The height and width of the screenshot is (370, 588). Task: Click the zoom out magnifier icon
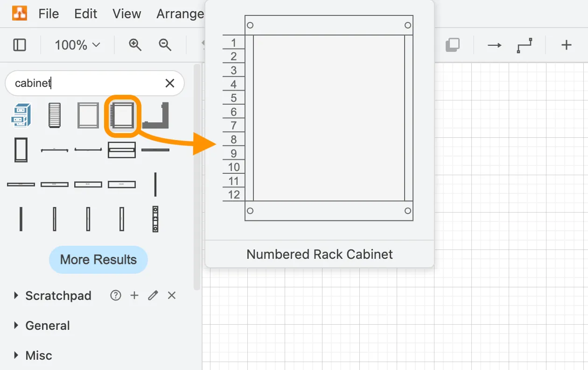pyautogui.click(x=165, y=45)
